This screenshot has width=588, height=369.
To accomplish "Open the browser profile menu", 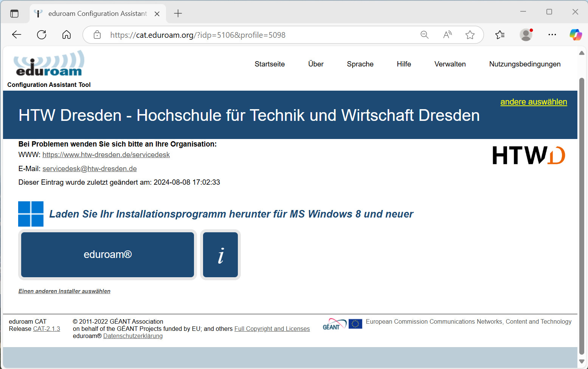I will [x=526, y=35].
